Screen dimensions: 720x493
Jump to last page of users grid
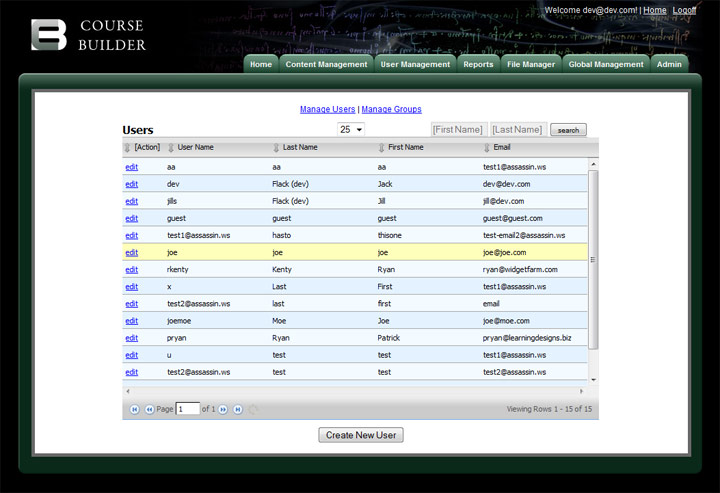(238, 409)
